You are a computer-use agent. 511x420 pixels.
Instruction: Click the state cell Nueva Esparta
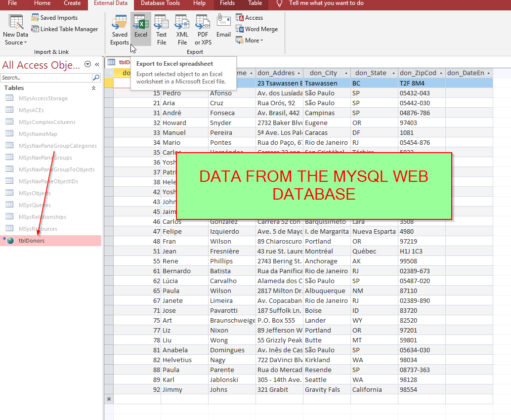[x=374, y=232]
